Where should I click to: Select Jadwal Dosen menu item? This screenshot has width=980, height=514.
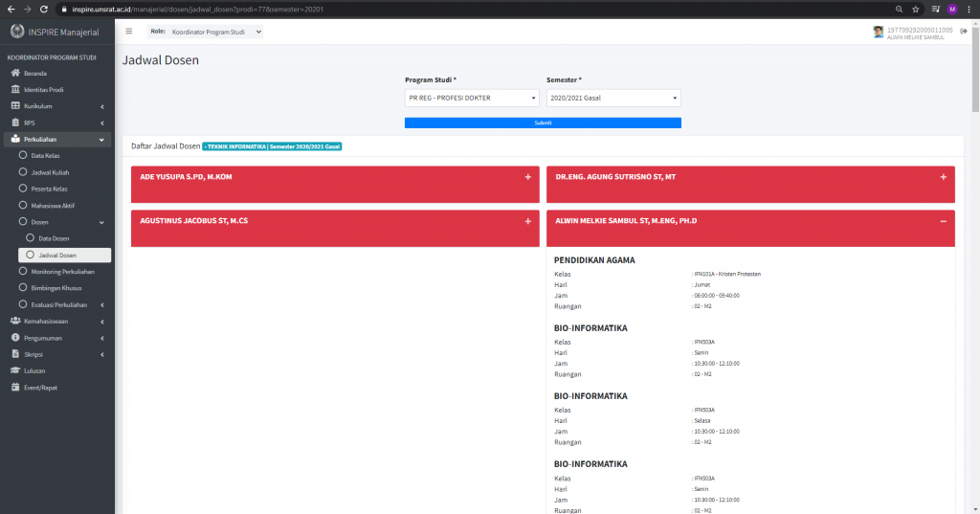pyautogui.click(x=64, y=256)
